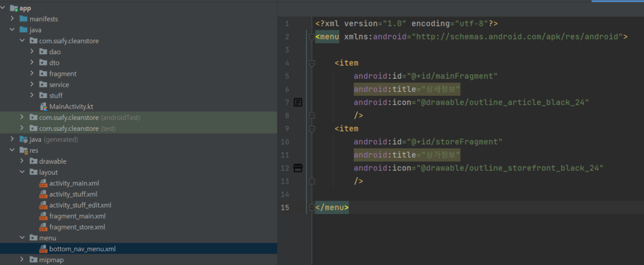
Task: Expand the stuff package
Action: [x=32, y=95]
